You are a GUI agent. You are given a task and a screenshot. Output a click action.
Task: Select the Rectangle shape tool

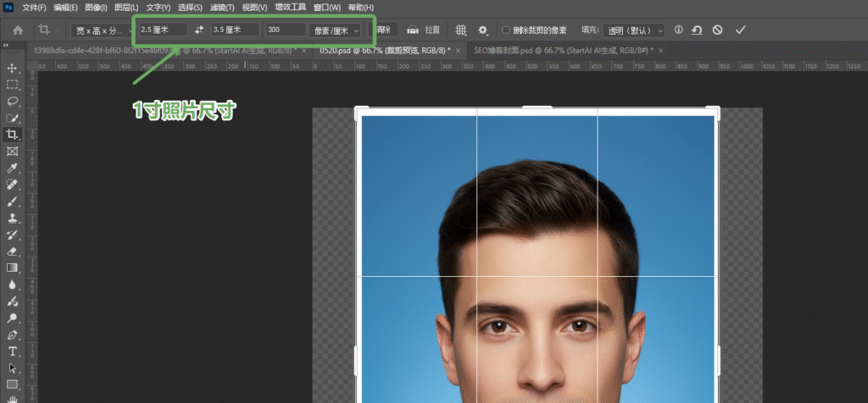tap(12, 384)
